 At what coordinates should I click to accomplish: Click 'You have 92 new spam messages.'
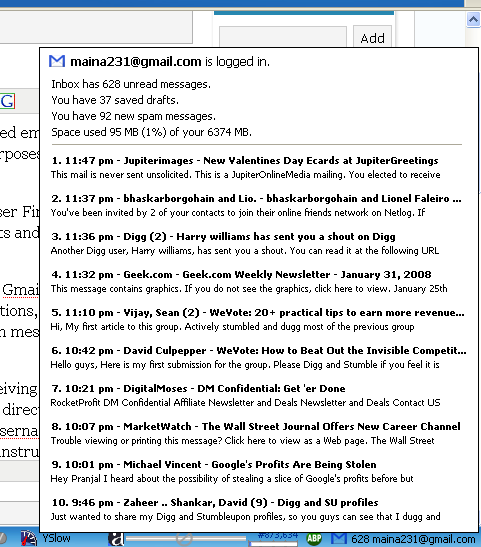click(133, 116)
